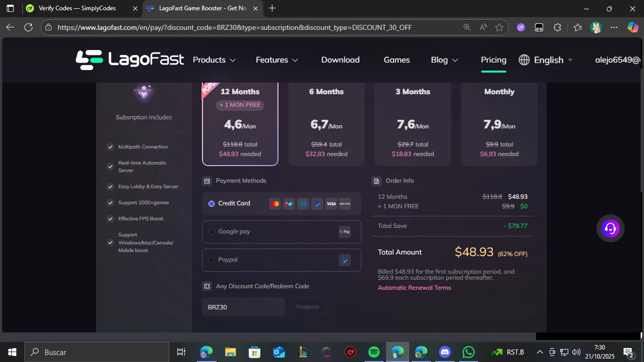The image size is (644, 362).
Task: Refresh the page
Action: click(x=28, y=27)
